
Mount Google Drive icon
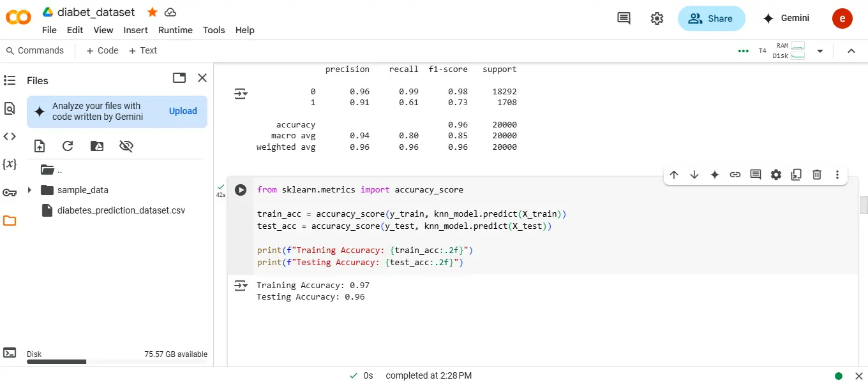pos(97,146)
